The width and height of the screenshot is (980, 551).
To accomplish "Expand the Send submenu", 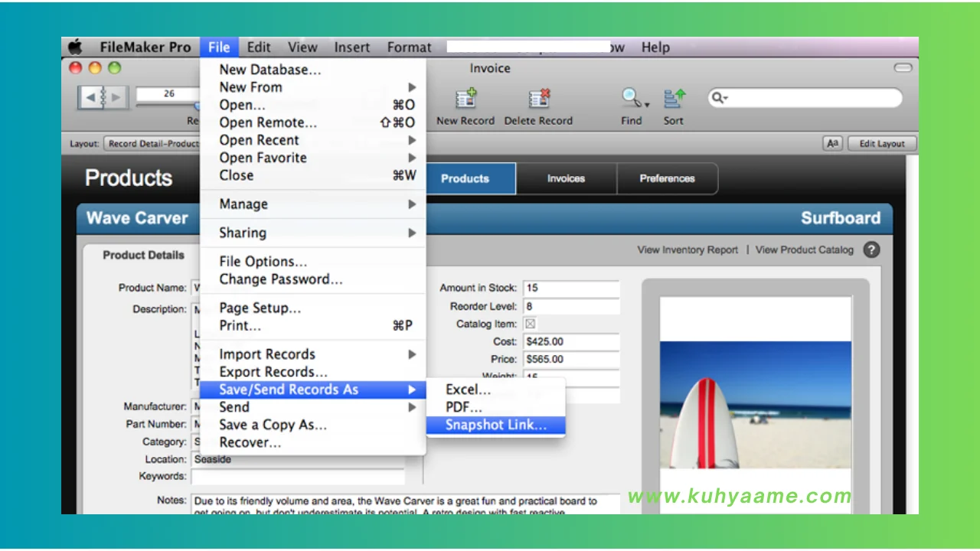I will click(x=412, y=407).
